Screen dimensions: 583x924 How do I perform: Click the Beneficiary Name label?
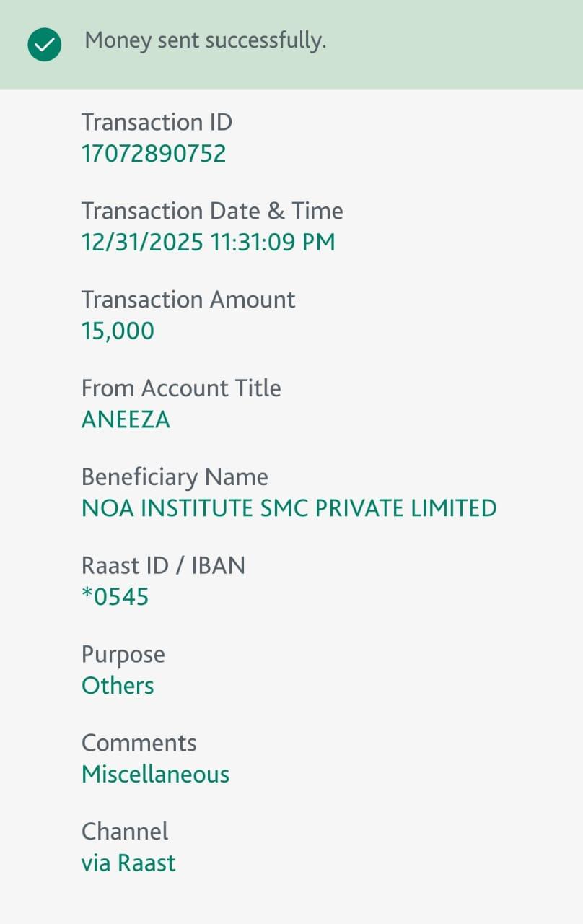[x=175, y=477]
